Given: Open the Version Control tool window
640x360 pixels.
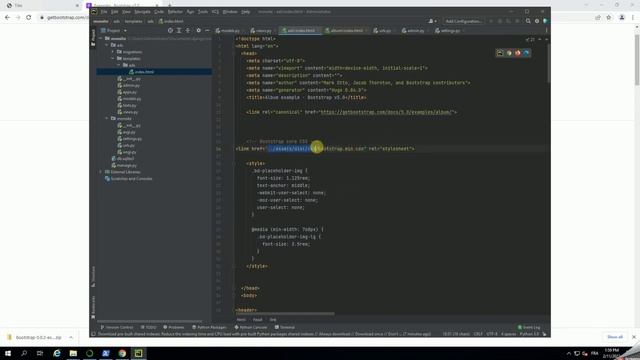Looking at the screenshot, I should click(x=117, y=327).
